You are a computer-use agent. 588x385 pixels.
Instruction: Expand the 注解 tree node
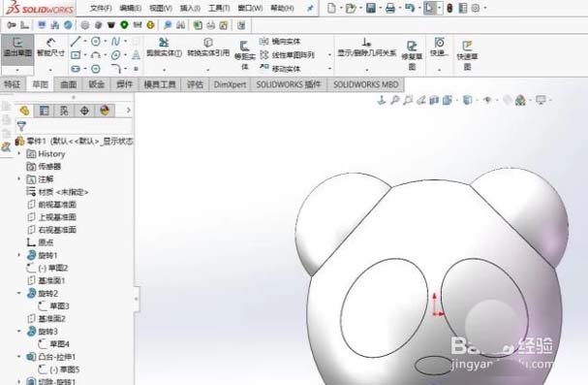pyautogui.click(x=19, y=178)
